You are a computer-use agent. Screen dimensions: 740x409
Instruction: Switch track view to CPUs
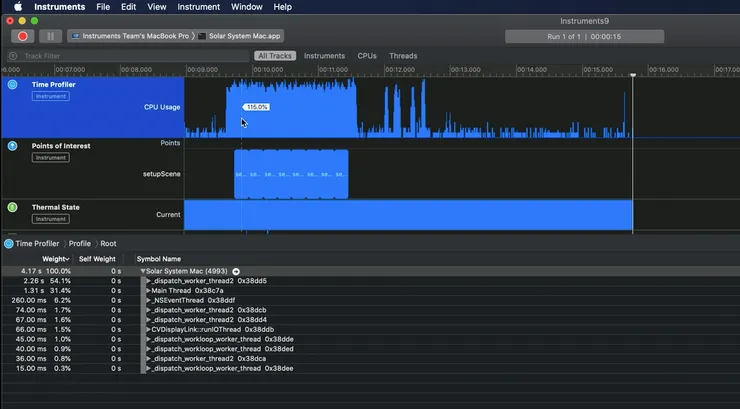(367, 56)
